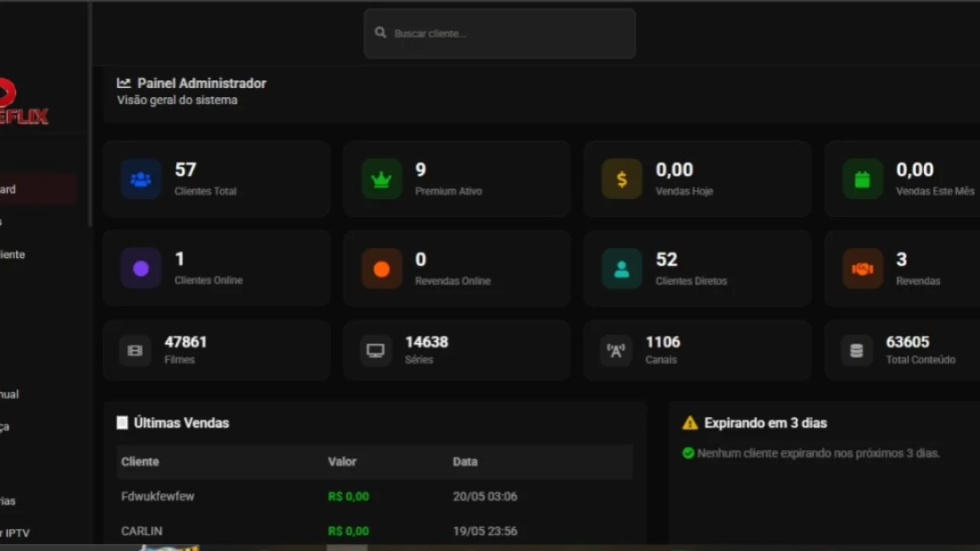
Task: Click the Últimas Vendas list icon
Action: (x=122, y=422)
